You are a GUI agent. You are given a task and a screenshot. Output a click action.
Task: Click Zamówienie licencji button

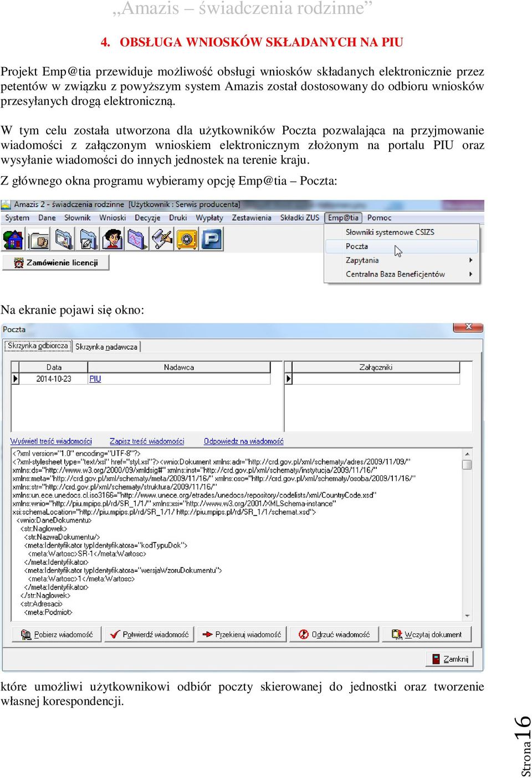tap(56, 263)
